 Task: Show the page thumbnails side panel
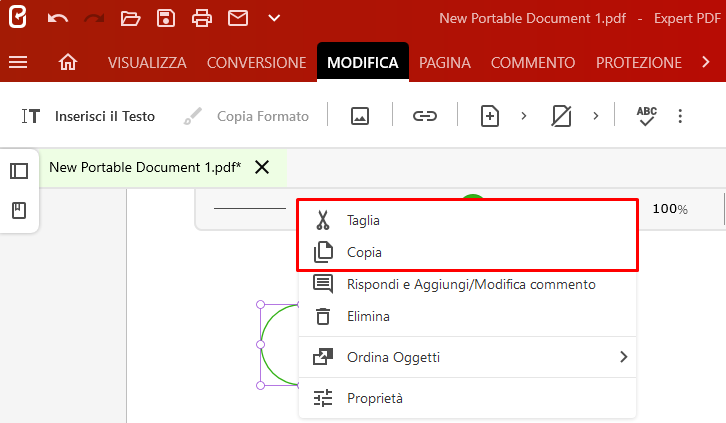coord(19,171)
